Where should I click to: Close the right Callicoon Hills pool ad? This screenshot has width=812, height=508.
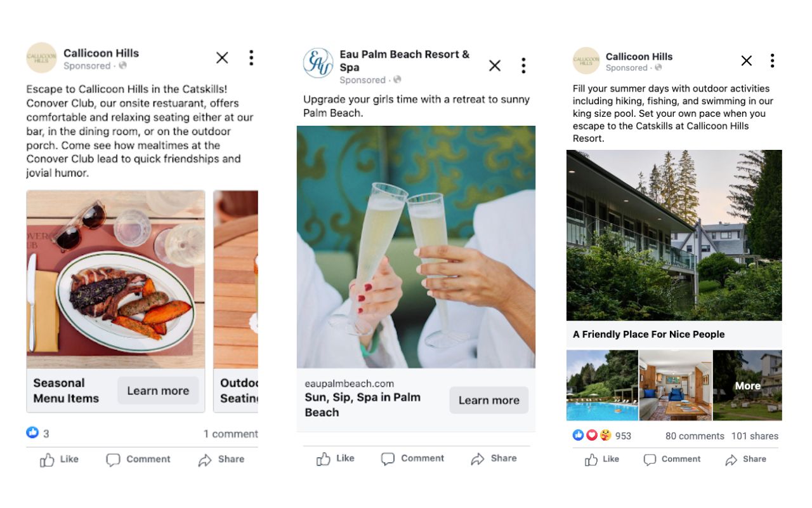(747, 61)
